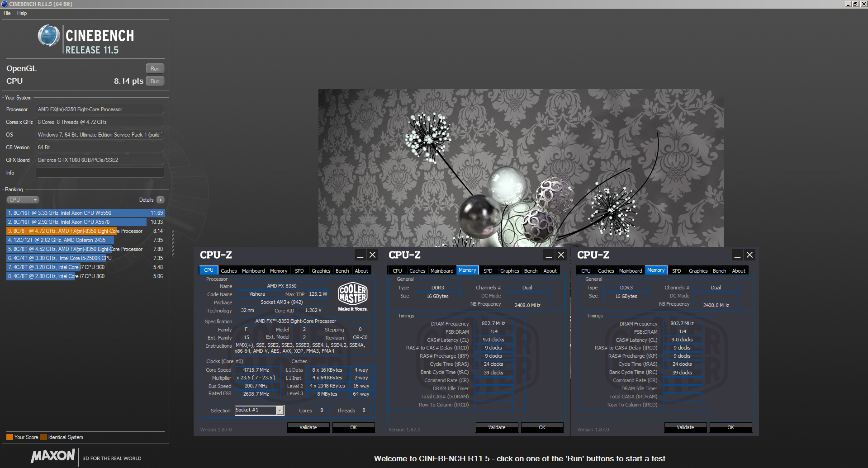The height and width of the screenshot is (468, 868).
Task: Click the Cinebench title bar app icon
Action: pyautogui.click(x=5, y=4)
